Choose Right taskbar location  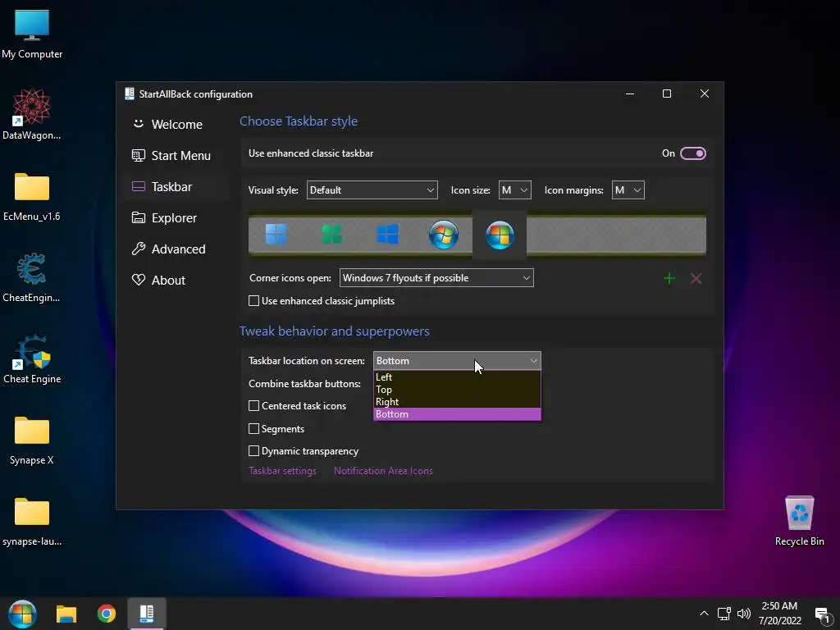pyautogui.click(x=457, y=402)
